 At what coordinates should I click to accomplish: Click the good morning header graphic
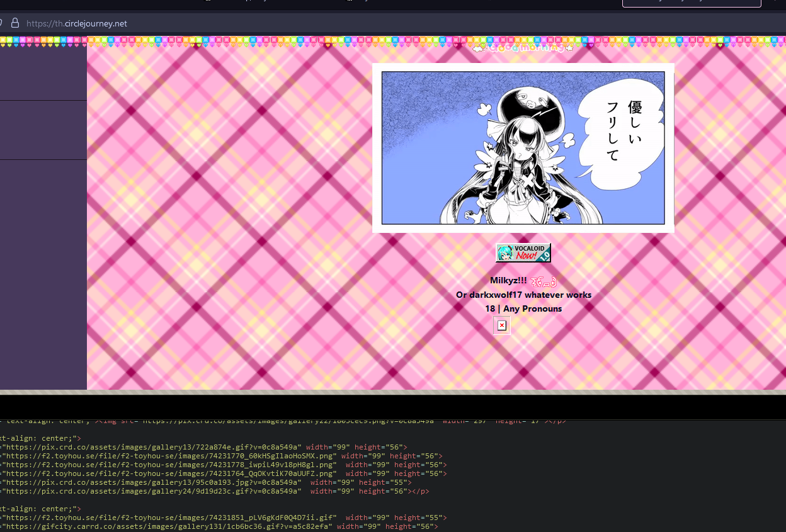(523, 48)
